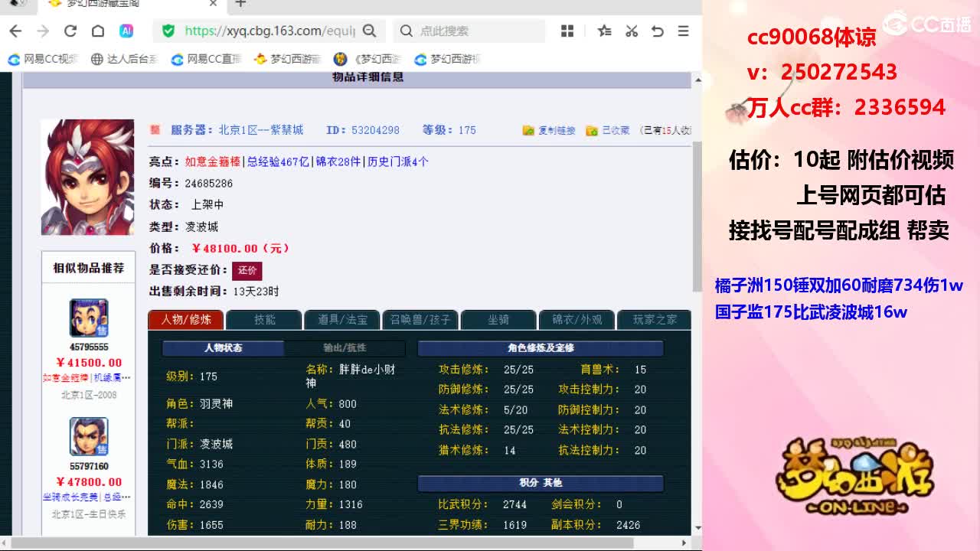
Task: Click the red-haired character portrait
Action: point(87,177)
